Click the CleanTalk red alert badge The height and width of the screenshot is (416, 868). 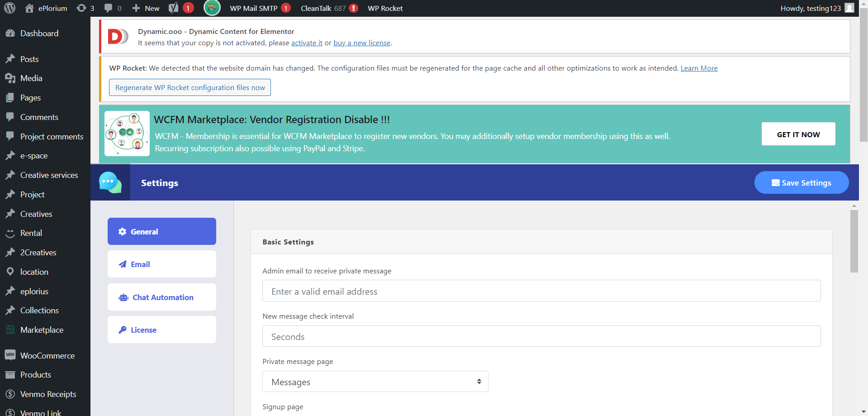coord(354,8)
